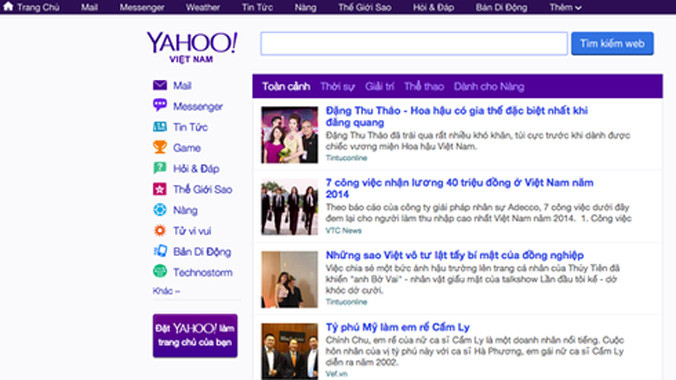
Task: Click the Bản Di Động phone icon
Action: pyautogui.click(x=160, y=251)
